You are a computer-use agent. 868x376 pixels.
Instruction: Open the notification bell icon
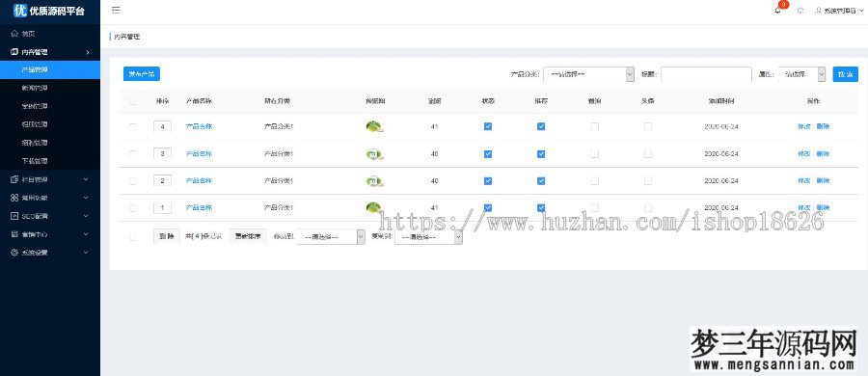click(x=777, y=11)
